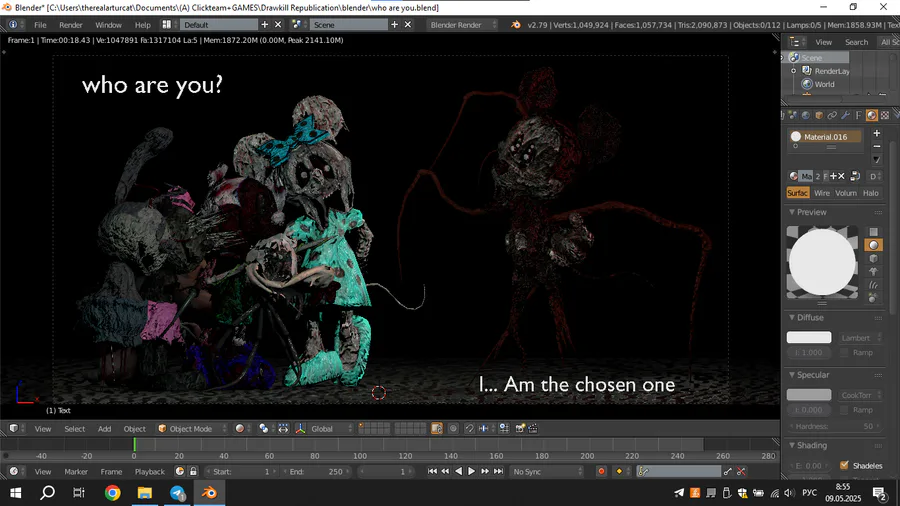
Task: Disable the Shadeless checkbox
Action: coord(844,465)
